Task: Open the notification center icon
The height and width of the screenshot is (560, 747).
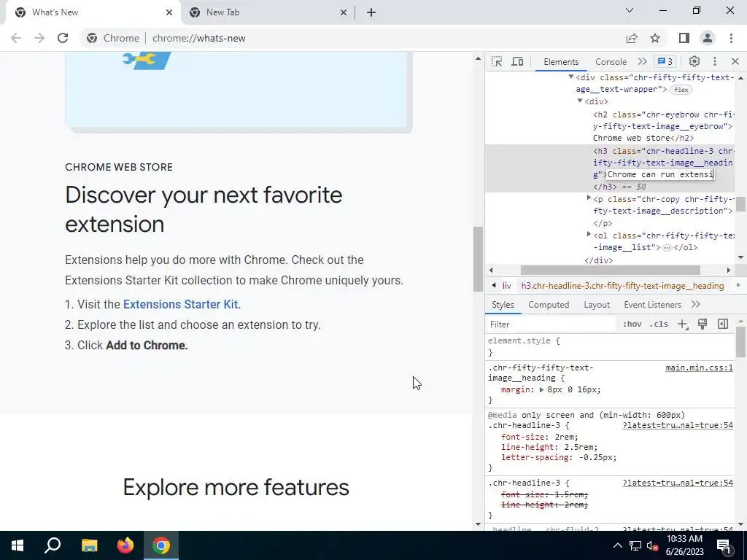Action: (x=724, y=546)
